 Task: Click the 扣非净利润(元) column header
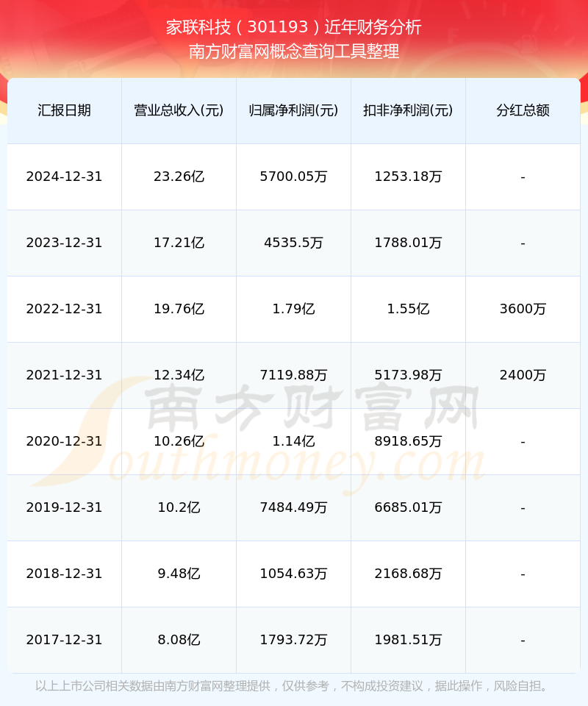coord(408,110)
